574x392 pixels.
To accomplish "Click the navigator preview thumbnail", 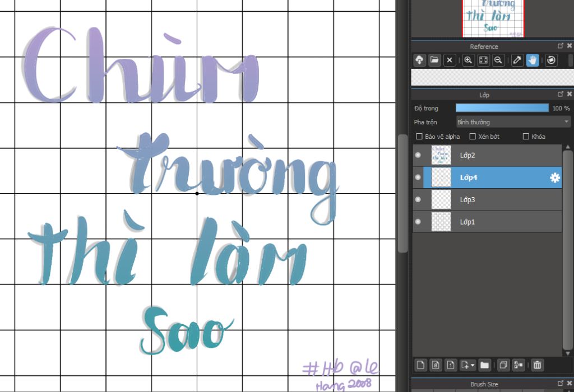I will pyautogui.click(x=493, y=18).
